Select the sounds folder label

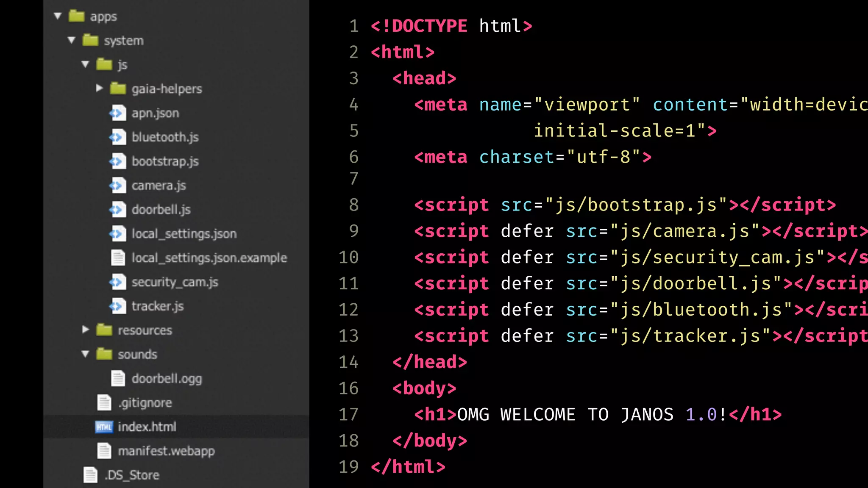137,354
